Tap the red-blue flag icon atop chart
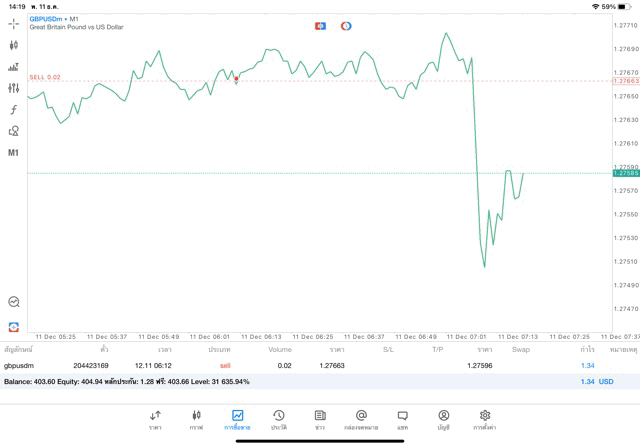 [320, 25]
